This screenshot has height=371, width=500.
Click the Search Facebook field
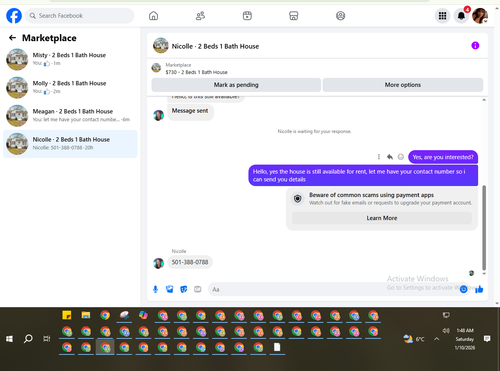pos(80,16)
